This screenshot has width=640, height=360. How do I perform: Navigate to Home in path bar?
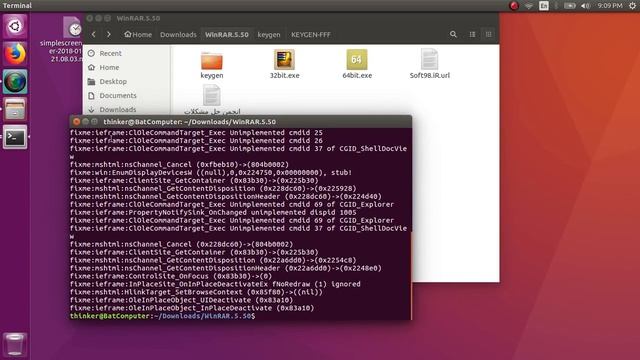(x=138, y=35)
